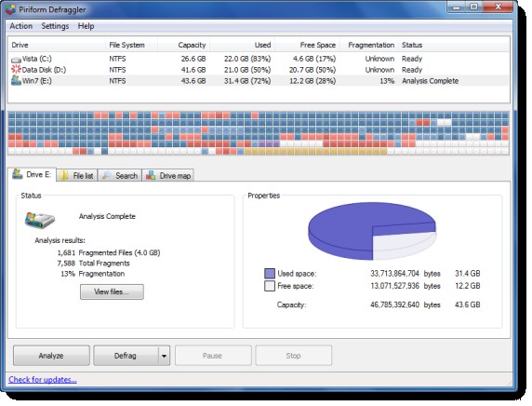
Task: Follow the Check for updates link
Action: tap(43, 380)
